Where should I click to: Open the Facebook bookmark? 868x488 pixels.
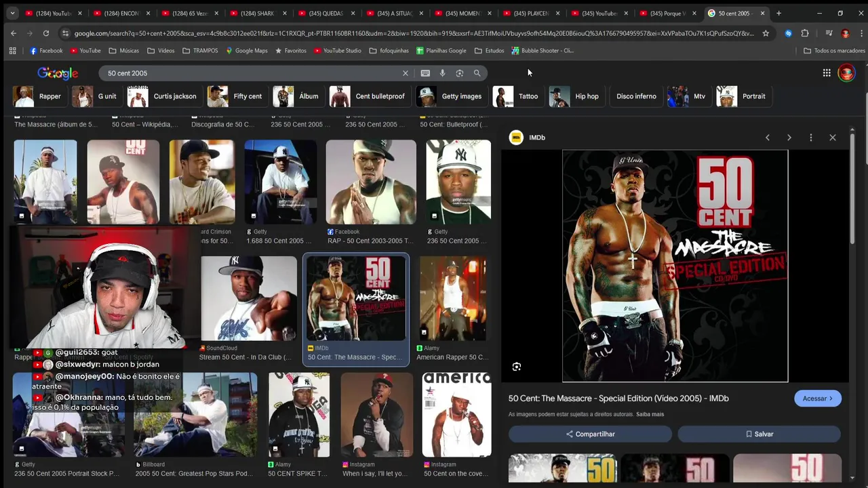click(x=46, y=51)
